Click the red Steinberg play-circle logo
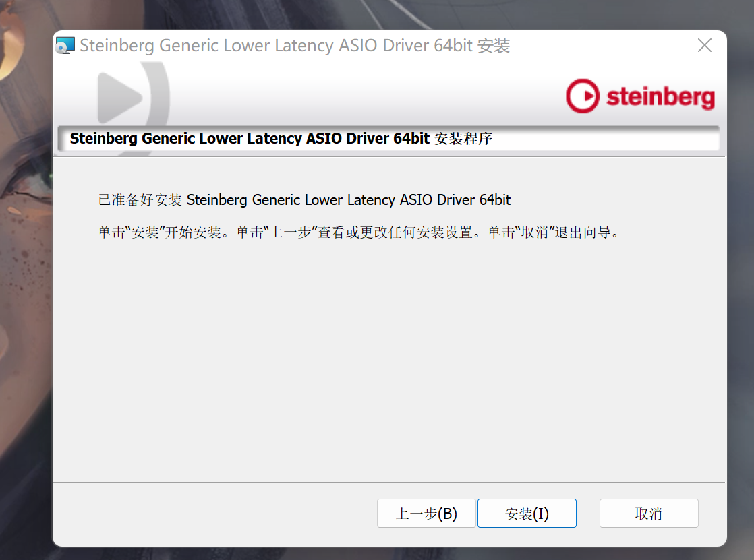The width and height of the screenshot is (754, 560). point(582,96)
